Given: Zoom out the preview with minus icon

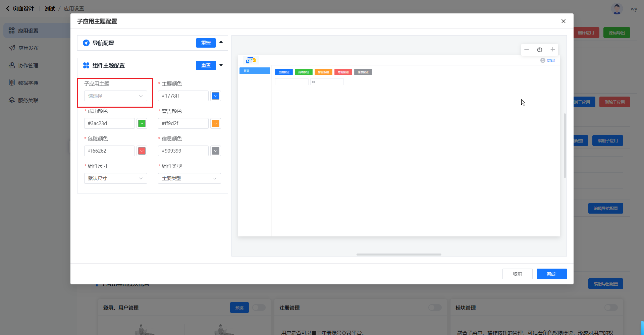Looking at the screenshot, I should pos(527,50).
